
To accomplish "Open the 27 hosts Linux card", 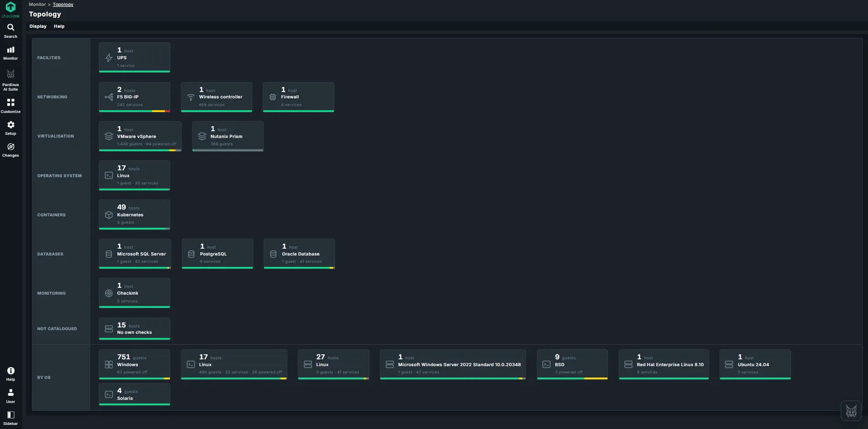I will [333, 364].
